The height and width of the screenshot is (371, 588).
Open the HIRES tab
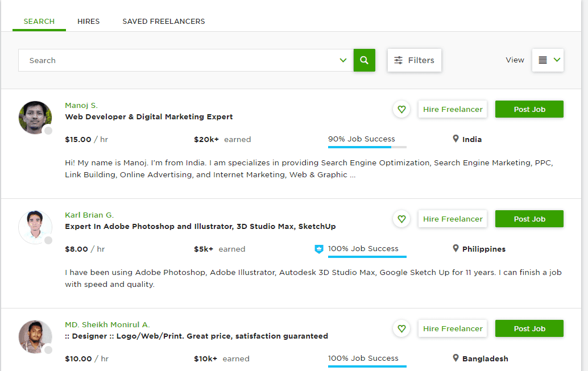89,22
